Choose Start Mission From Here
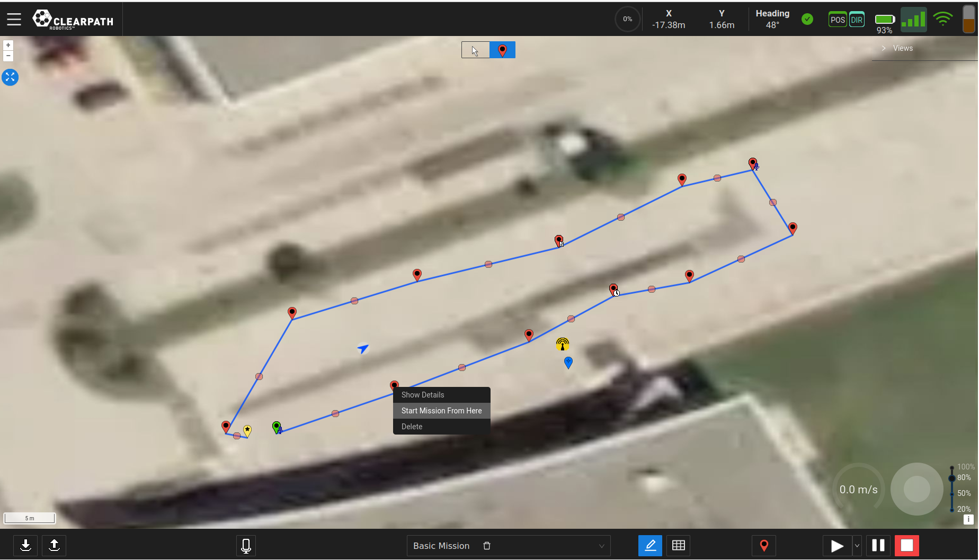The width and height of the screenshot is (979, 560). 441,411
